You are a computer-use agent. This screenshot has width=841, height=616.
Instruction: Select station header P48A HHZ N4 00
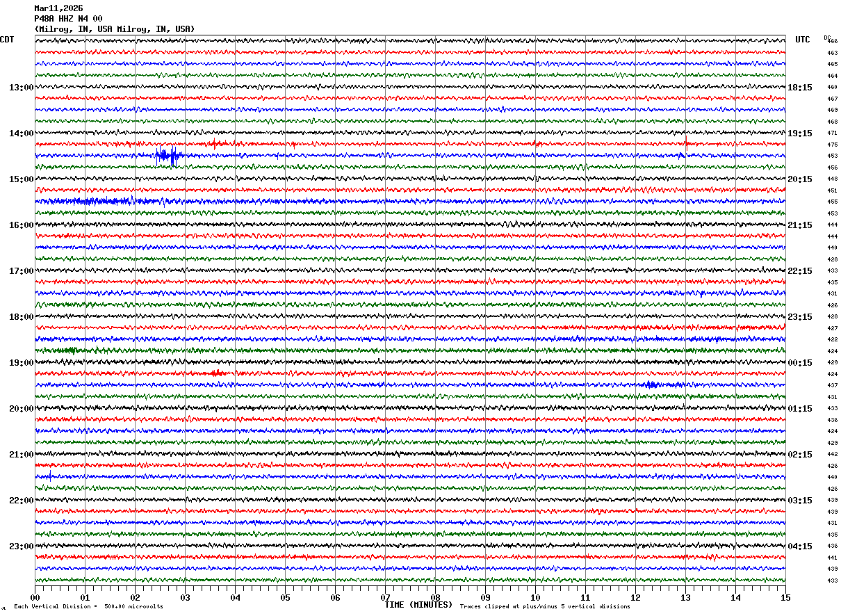coord(68,19)
